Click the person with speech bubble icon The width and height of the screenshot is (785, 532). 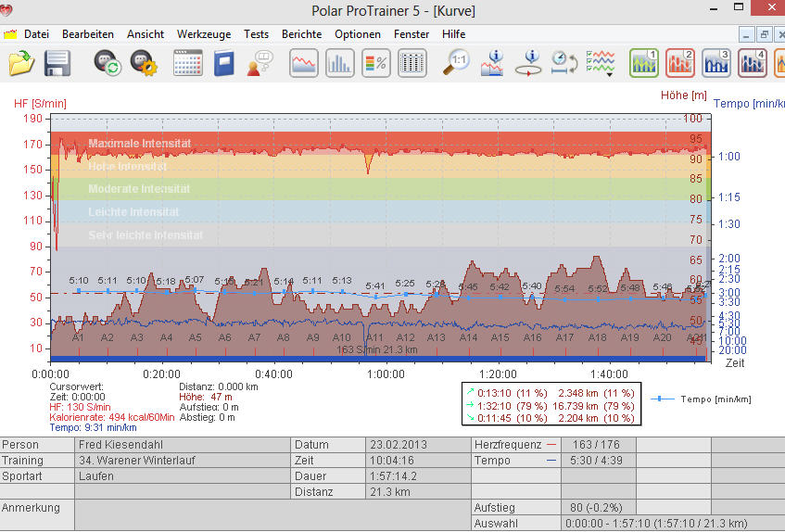point(260,63)
